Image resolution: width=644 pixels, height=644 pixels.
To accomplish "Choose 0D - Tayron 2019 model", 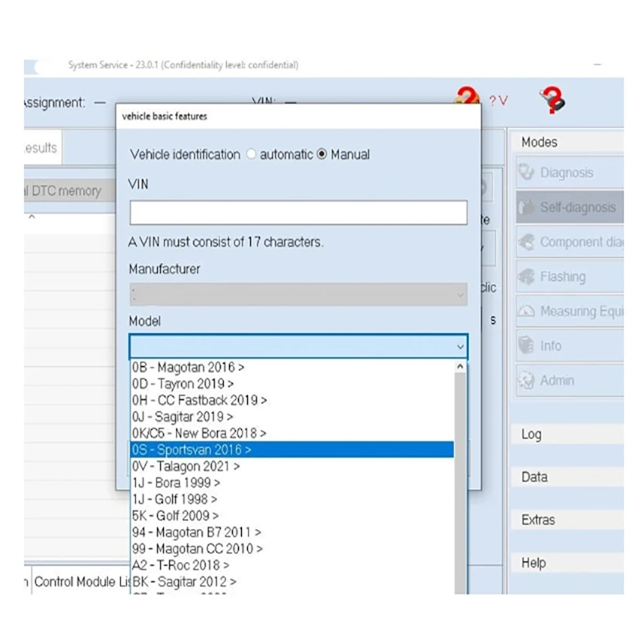I will point(292,384).
